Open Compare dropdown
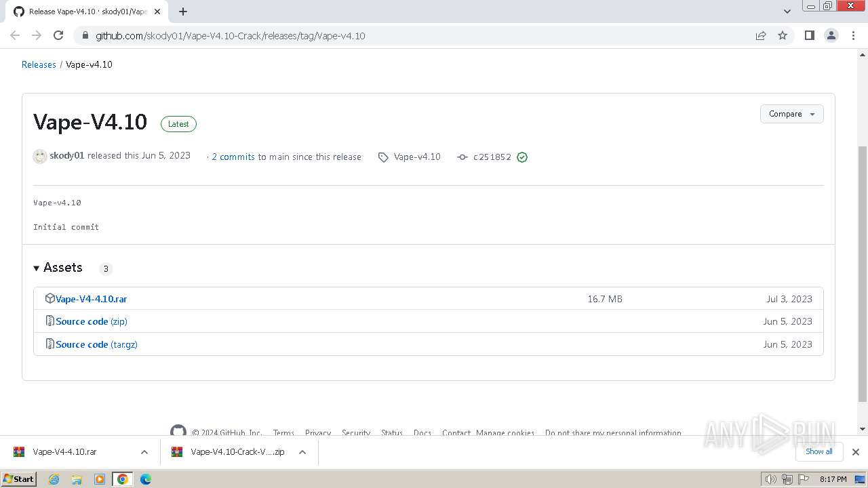The width and height of the screenshot is (868, 488). coord(791,114)
